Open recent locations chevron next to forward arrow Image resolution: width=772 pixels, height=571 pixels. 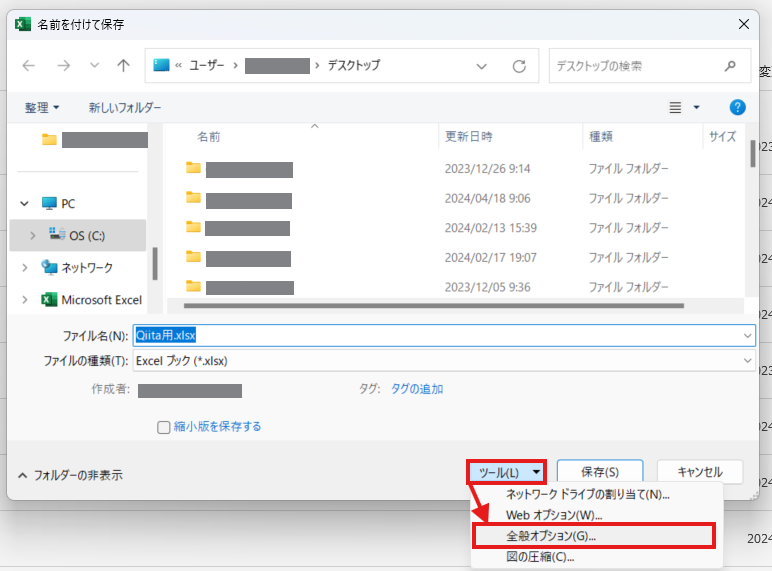tap(95, 65)
